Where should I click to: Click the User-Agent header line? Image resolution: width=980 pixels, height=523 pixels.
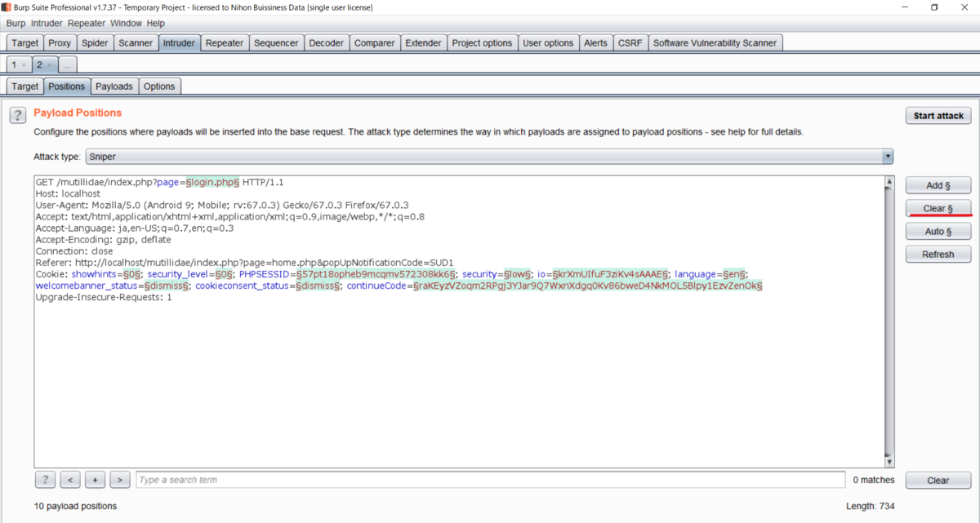222,205
